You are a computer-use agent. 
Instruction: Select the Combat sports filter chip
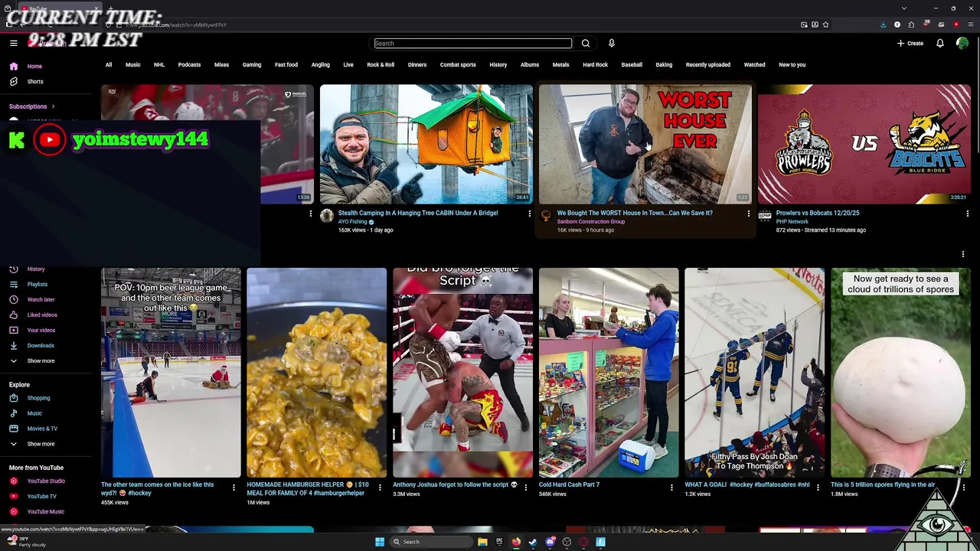458,65
